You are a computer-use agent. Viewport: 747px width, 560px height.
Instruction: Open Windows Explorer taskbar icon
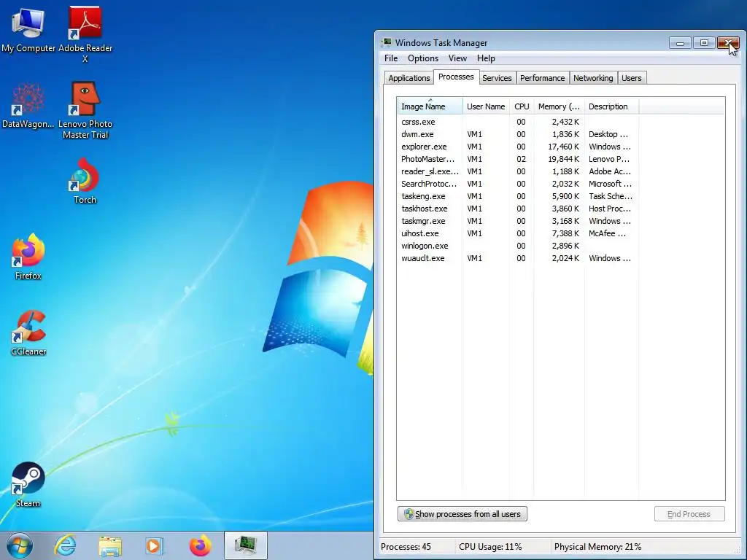[x=110, y=545]
